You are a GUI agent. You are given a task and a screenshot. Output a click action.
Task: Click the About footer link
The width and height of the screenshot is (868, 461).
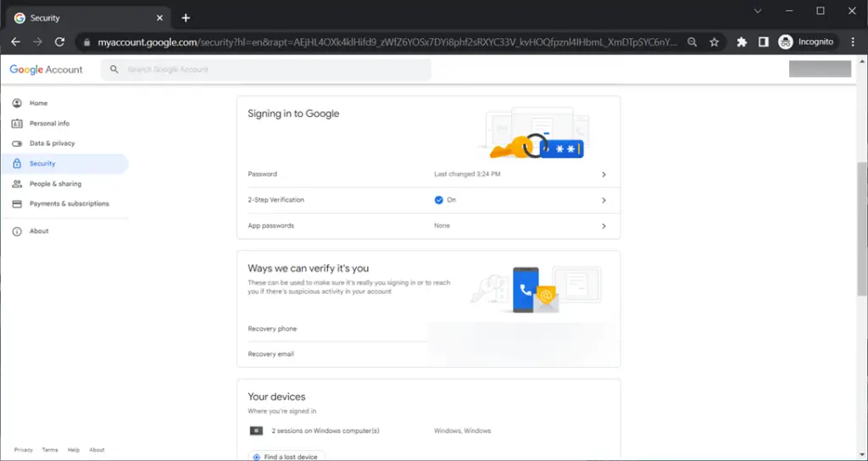point(97,450)
